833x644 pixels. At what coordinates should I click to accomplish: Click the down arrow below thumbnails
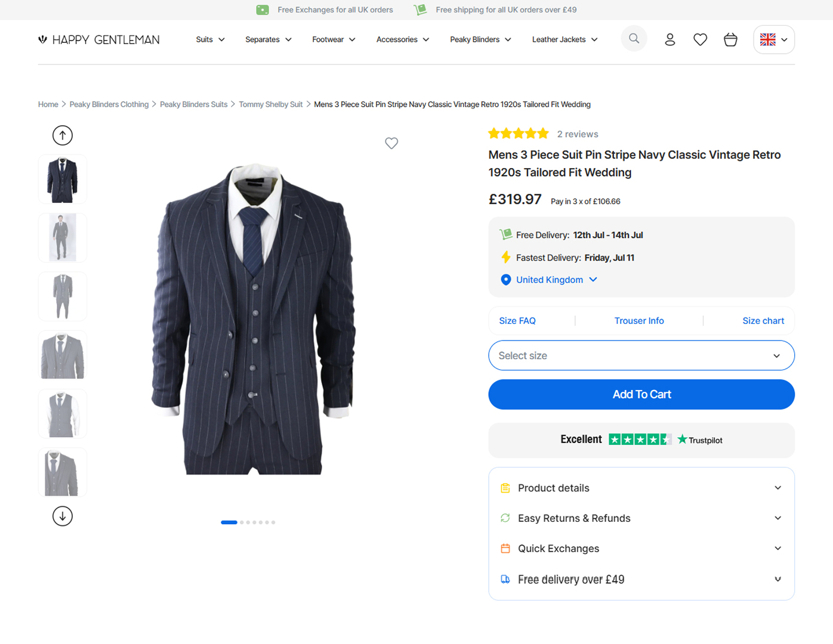click(63, 516)
